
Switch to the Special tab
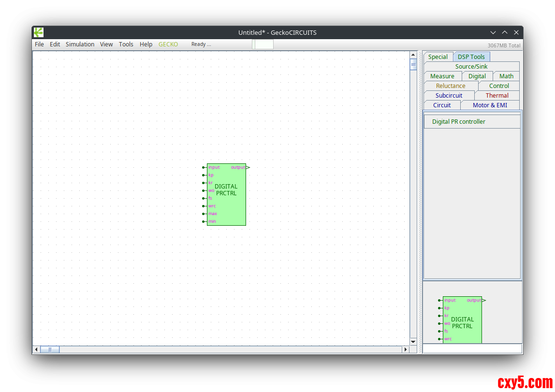click(x=438, y=57)
